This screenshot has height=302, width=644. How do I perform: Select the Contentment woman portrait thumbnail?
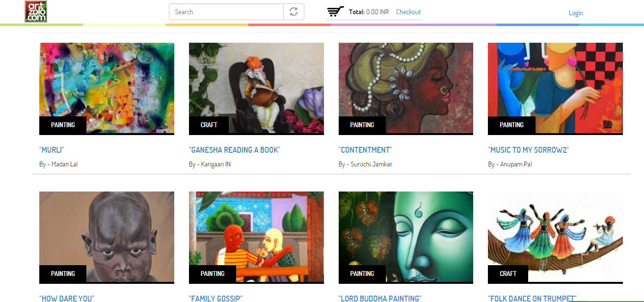coord(406,88)
